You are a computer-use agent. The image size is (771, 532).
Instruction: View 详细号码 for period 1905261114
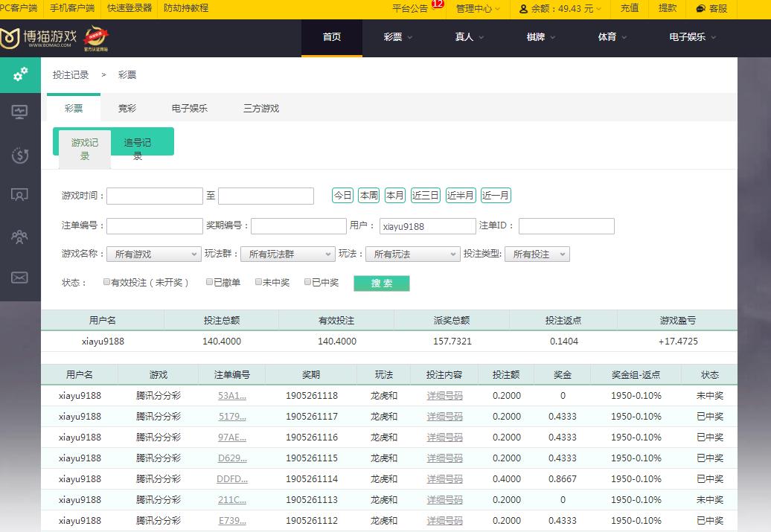tap(444, 479)
